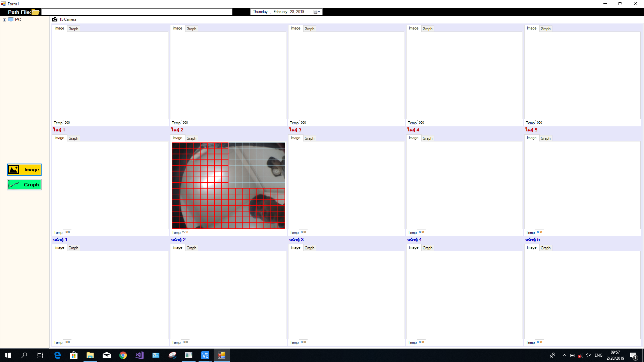
Task: Click the muted volume icon in system tray
Action: click(588, 355)
